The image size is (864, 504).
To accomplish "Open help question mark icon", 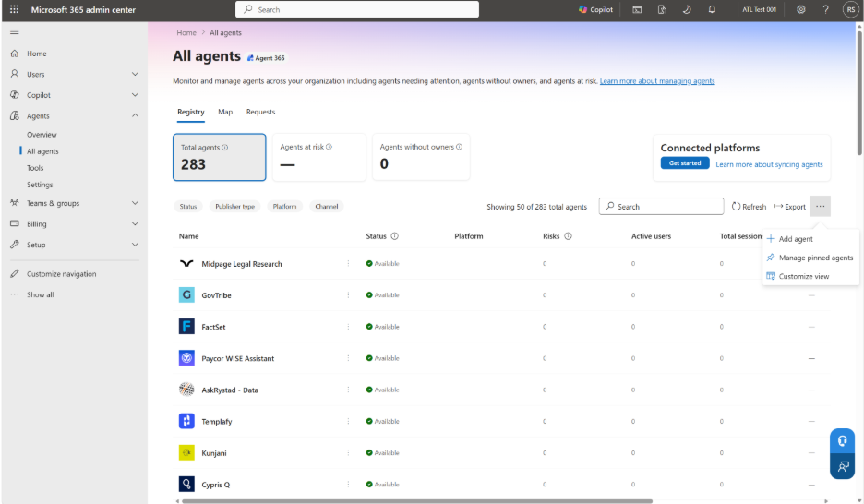I will [x=825, y=9].
